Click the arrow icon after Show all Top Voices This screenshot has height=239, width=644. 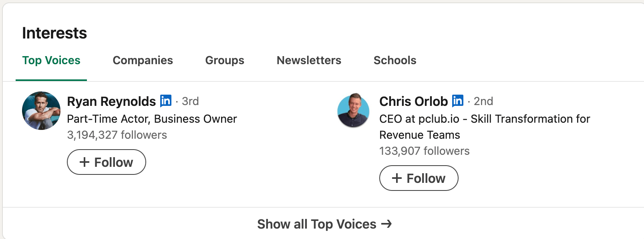[x=386, y=224]
